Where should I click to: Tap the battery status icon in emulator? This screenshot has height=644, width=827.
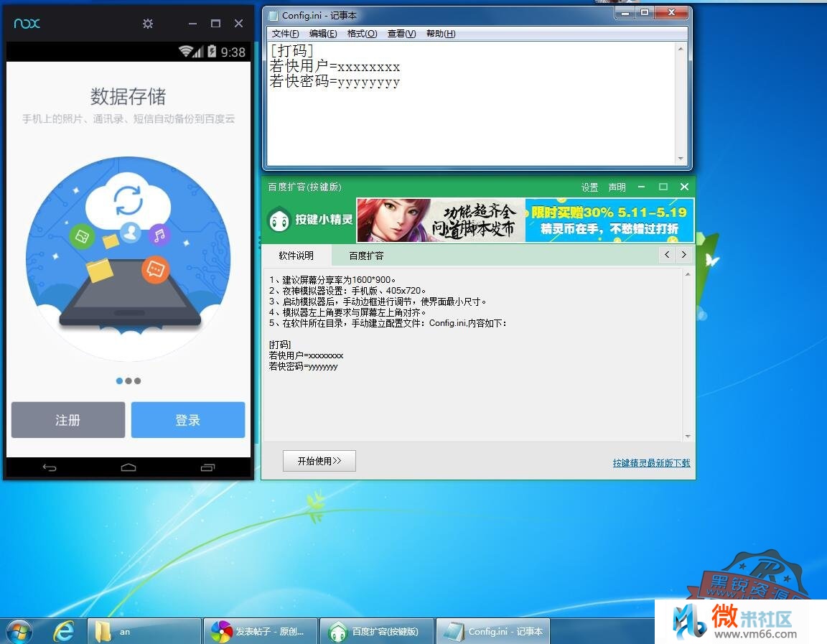pos(212,51)
